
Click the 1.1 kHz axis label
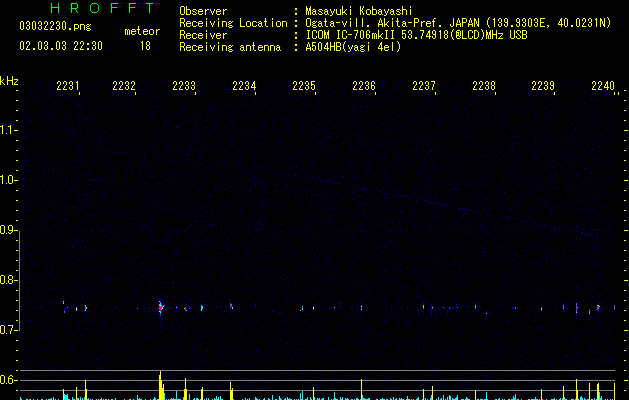coord(8,130)
